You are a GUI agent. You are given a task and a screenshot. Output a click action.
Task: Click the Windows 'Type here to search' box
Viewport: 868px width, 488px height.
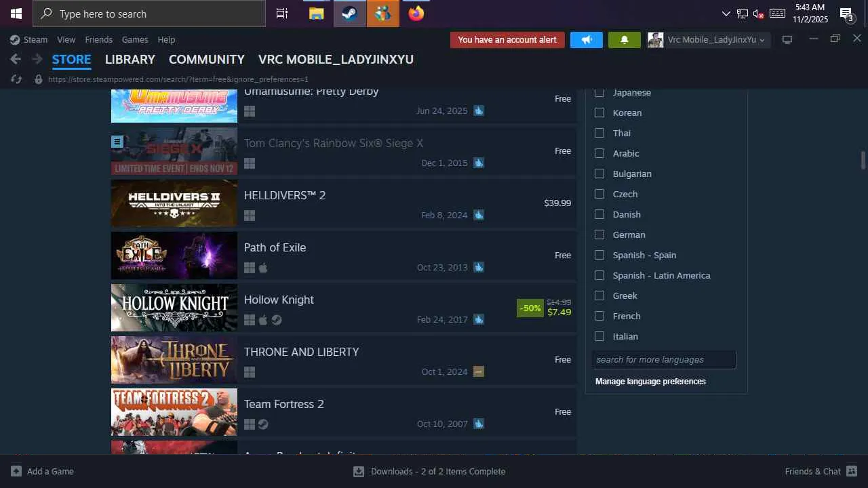[149, 14]
